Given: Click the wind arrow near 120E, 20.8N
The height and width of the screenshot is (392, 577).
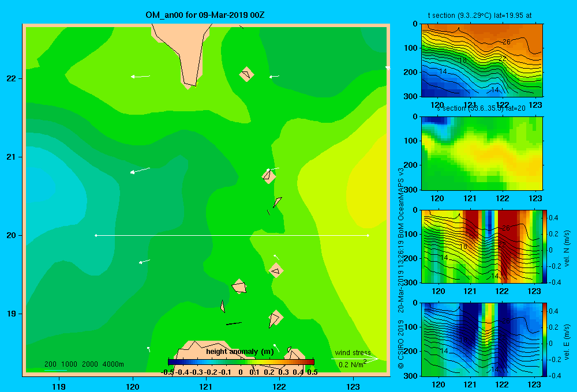Looking at the screenshot, I should [x=140, y=171].
